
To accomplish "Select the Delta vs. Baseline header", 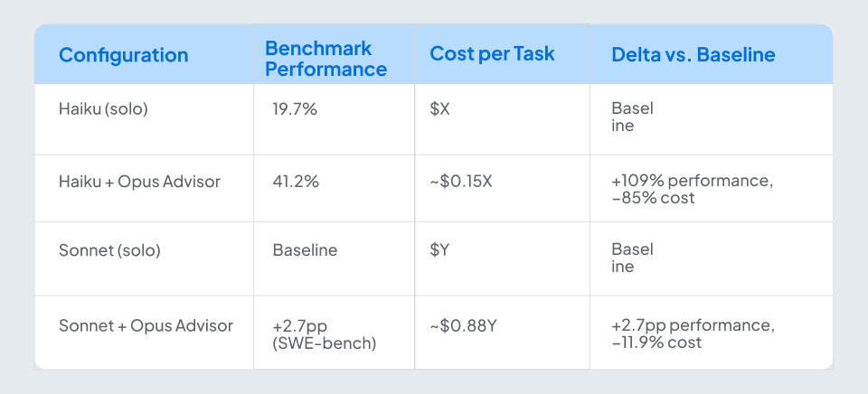I will click(x=693, y=55).
